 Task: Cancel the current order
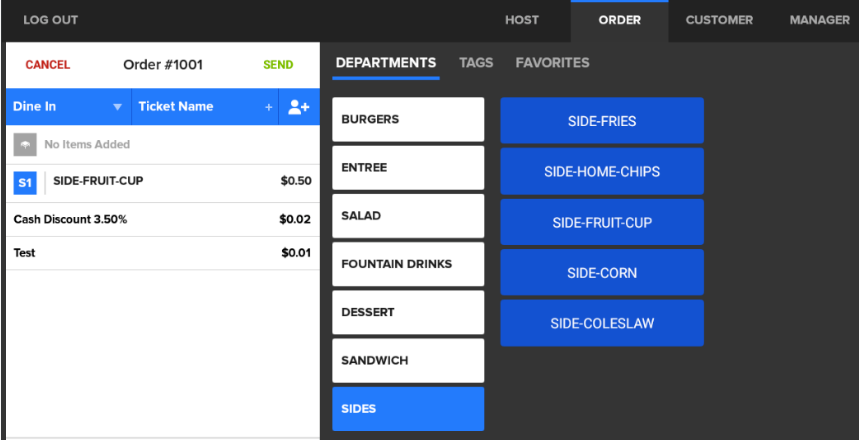pos(48,65)
